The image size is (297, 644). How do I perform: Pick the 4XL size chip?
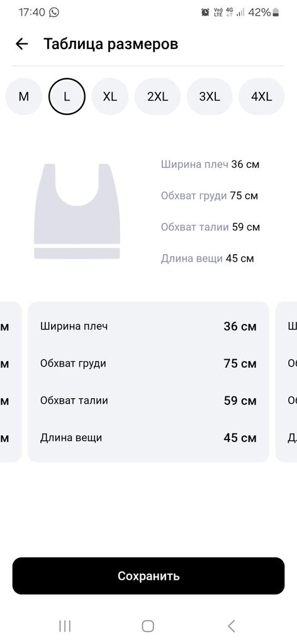coord(262,96)
